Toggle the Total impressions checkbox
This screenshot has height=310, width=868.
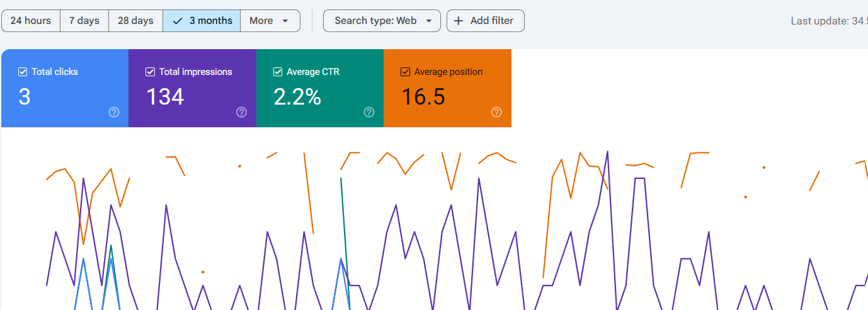(x=150, y=72)
